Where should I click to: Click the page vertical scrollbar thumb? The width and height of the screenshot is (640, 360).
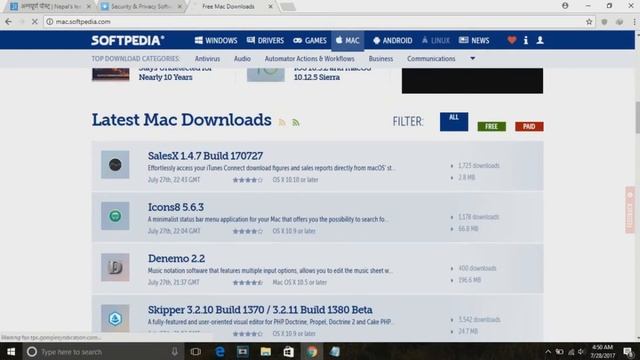pyautogui.click(x=637, y=117)
